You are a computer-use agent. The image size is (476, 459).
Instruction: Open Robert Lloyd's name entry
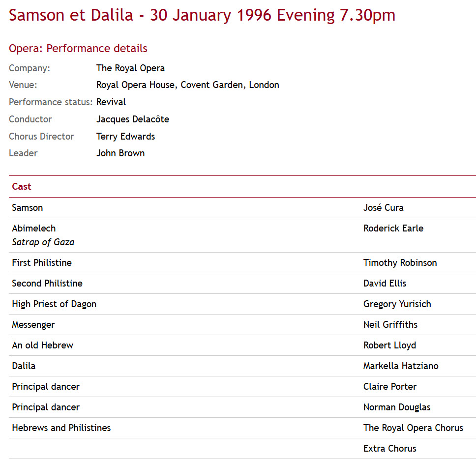[389, 345]
